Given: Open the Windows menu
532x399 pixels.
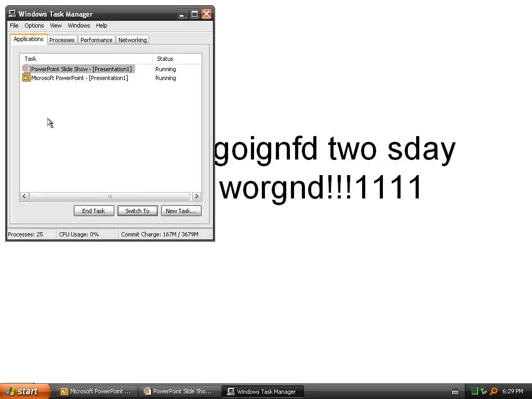Looking at the screenshot, I should (x=79, y=25).
